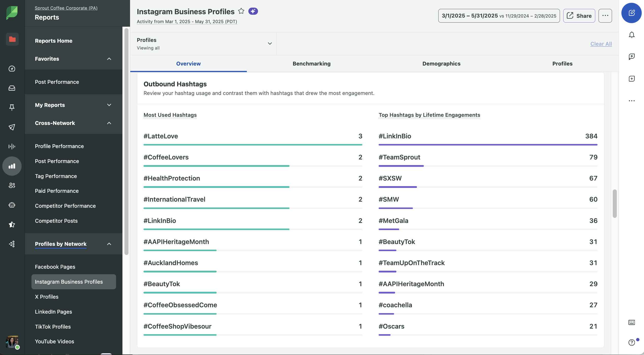Click the Sprout Social leaf logo
This screenshot has height=355, width=644.
click(12, 13)
